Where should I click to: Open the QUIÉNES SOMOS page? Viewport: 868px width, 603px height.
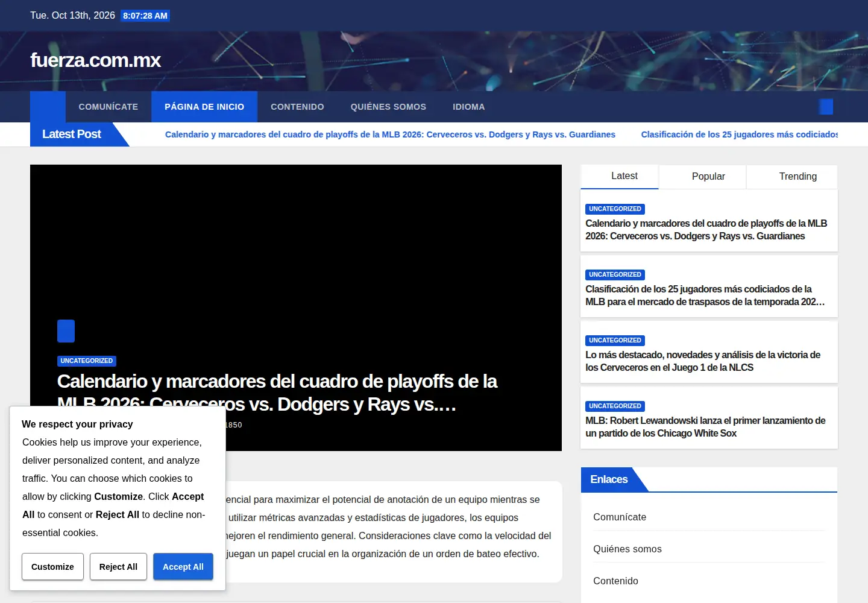pos(388,107)
